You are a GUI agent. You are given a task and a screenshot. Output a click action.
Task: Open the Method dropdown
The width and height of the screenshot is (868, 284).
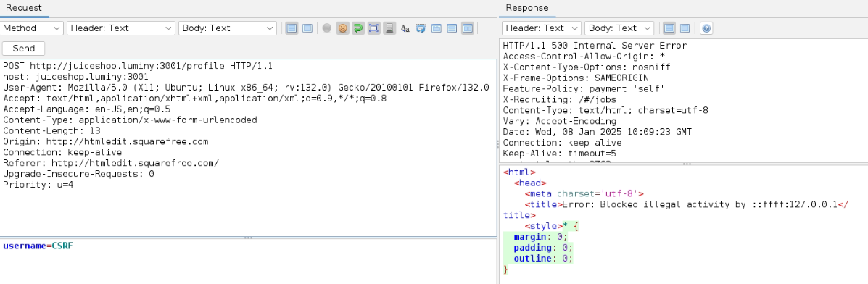[x=32, y=28]
